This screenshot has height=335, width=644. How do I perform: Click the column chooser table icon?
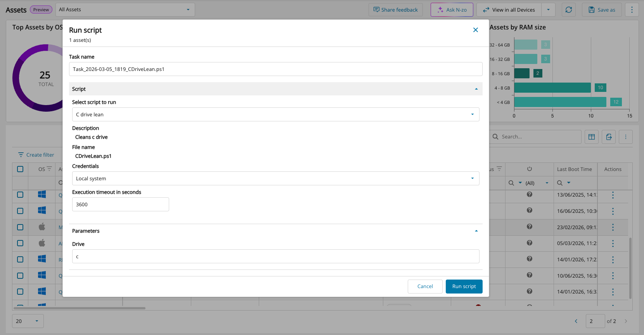[x=591, y=137]
